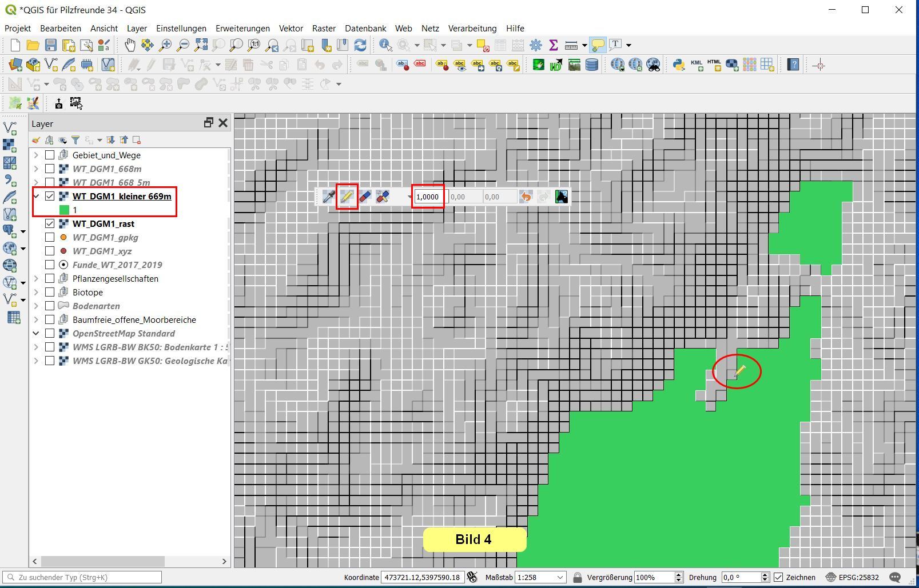
Task: Refresh the map canvas
Action: [x=360, y=45]
